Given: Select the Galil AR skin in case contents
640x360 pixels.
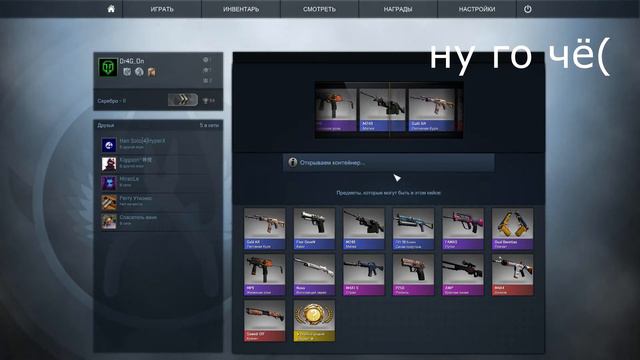Looking at the screenshot, I should [264, 229].
